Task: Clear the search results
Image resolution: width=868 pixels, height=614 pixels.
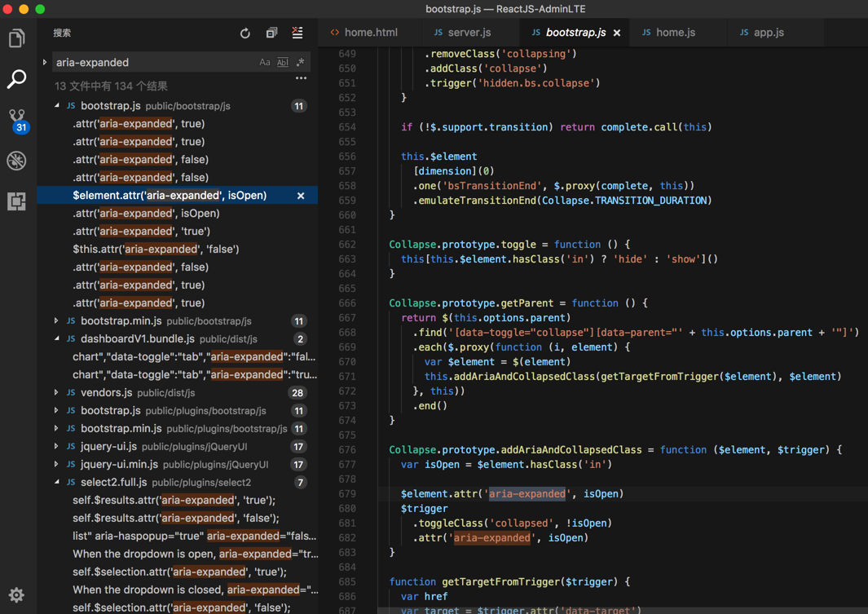Action: click(x=297, y=33)
